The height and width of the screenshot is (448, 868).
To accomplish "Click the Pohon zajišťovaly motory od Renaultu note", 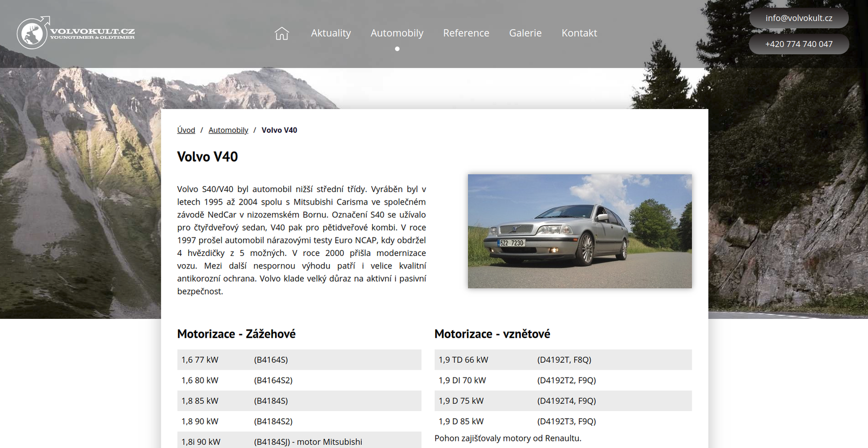I will coord(508,438).
